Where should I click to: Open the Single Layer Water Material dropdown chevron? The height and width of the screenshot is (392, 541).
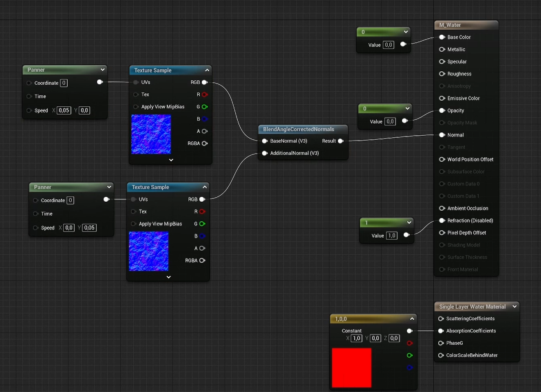coord(515,306)
